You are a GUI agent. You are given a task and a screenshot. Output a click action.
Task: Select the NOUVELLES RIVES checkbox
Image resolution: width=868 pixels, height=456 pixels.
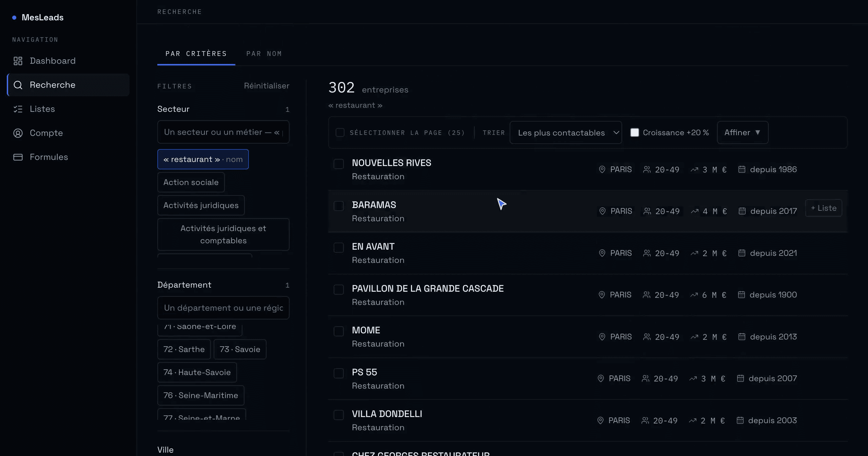(339, 164)
